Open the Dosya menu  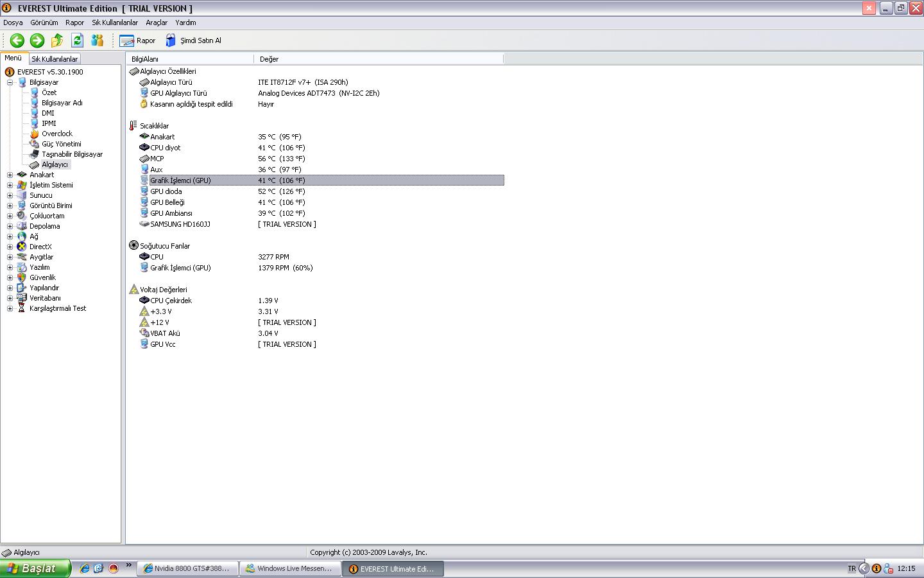[13, 22]
